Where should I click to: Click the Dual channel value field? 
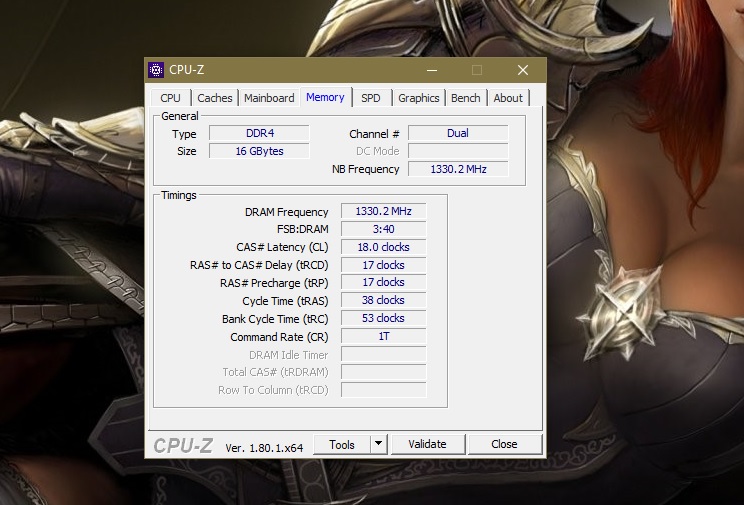click(458, 133)
